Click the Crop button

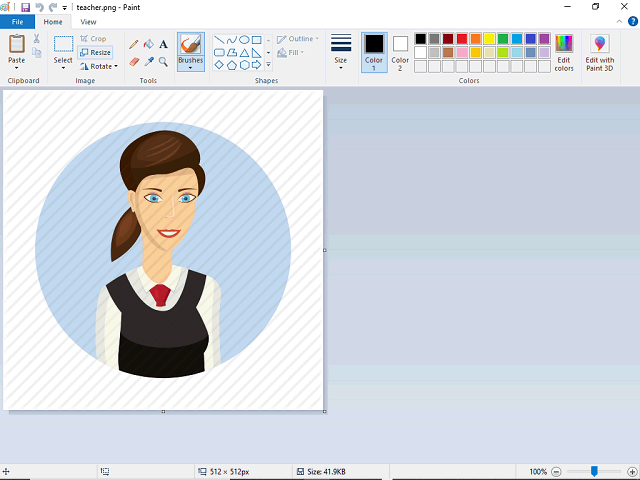(93, 39)
